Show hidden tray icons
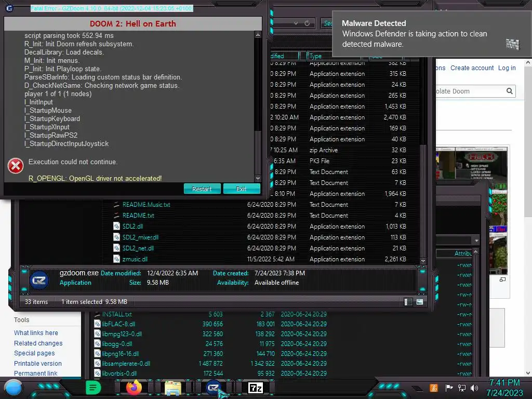Viewport: 532px width, 399px height. tap(417, 389)
